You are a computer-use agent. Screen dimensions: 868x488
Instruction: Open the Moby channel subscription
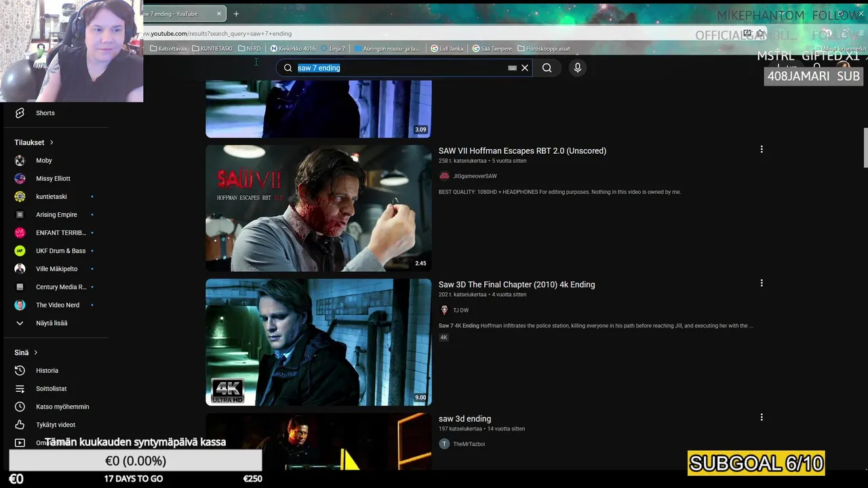[x=44, y=161]
